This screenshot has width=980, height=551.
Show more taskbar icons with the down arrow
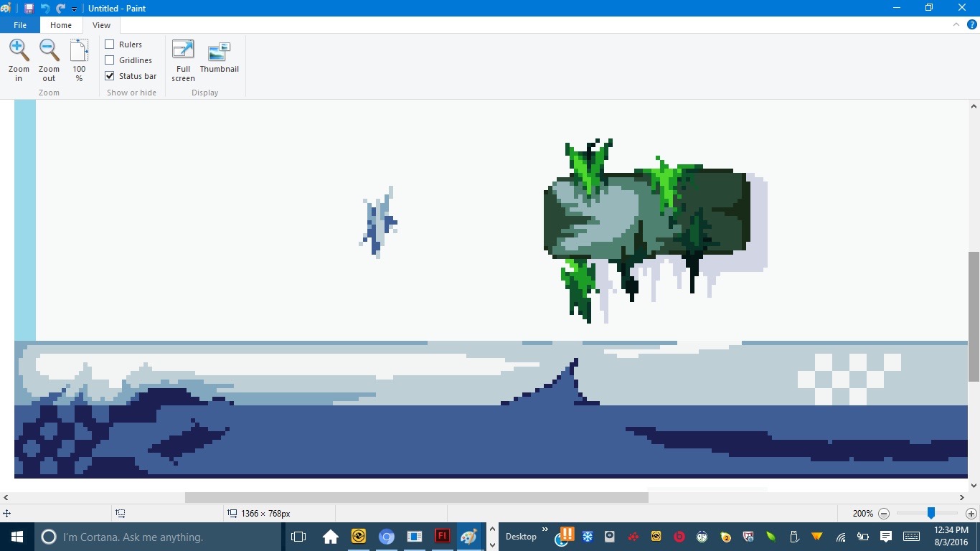tap(492, 545)
